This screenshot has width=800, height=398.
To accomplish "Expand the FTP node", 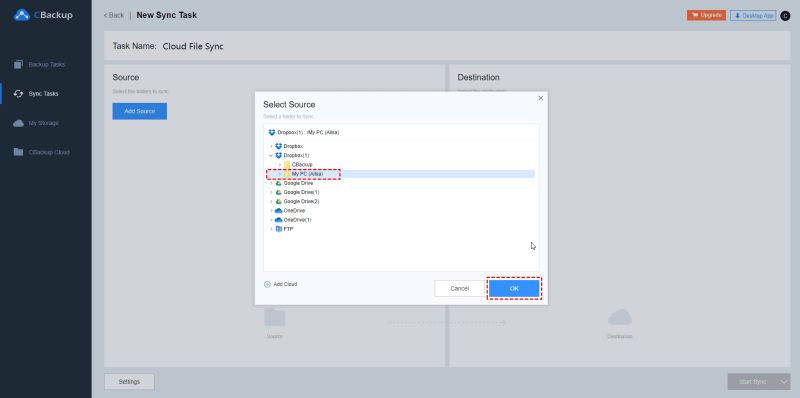I will pyautogui.click(x=271, y=229).
